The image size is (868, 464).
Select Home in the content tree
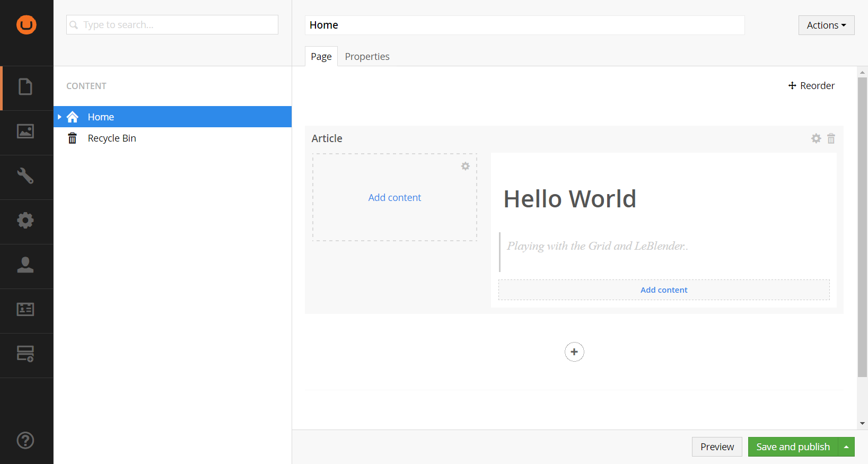pyautogui.click(x=173, y=117)
